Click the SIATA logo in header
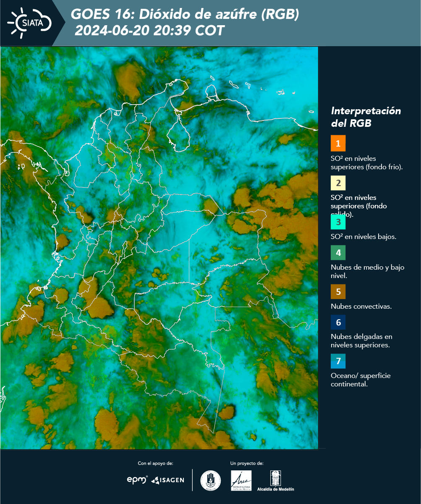This screenshot has height=504, width=421. click(x=29, y=22)
